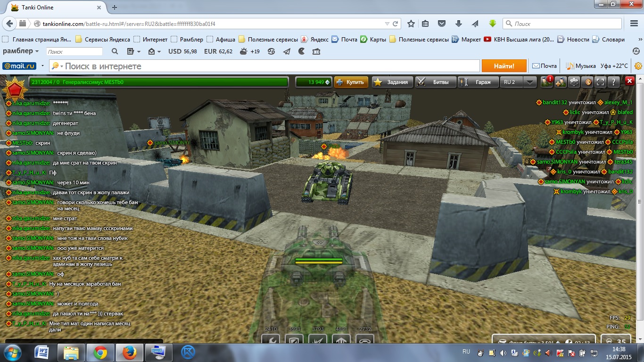
Task: Open the Маркет bookmark
Action: click(x=467, y=40)
